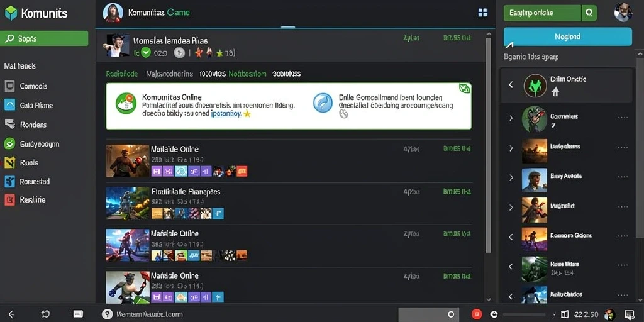The height and width of the screenshot is (322, 644).
Task: Open Komunitas Online green cloud icon
Action: tap(126, 103)
